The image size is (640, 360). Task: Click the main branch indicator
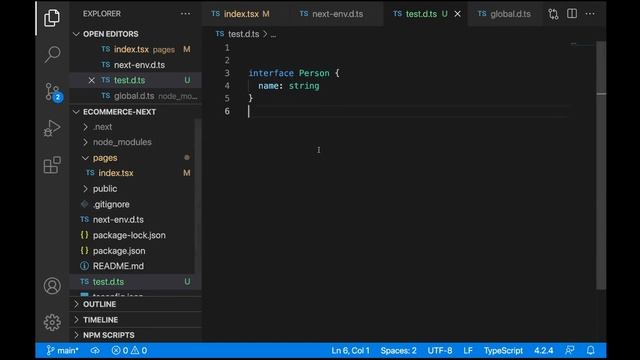pos(62,351)
